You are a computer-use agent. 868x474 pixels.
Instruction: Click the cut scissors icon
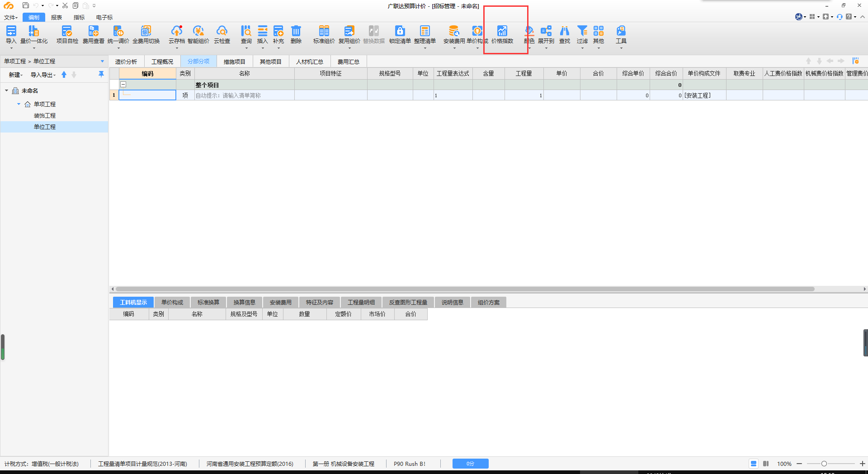65,5
